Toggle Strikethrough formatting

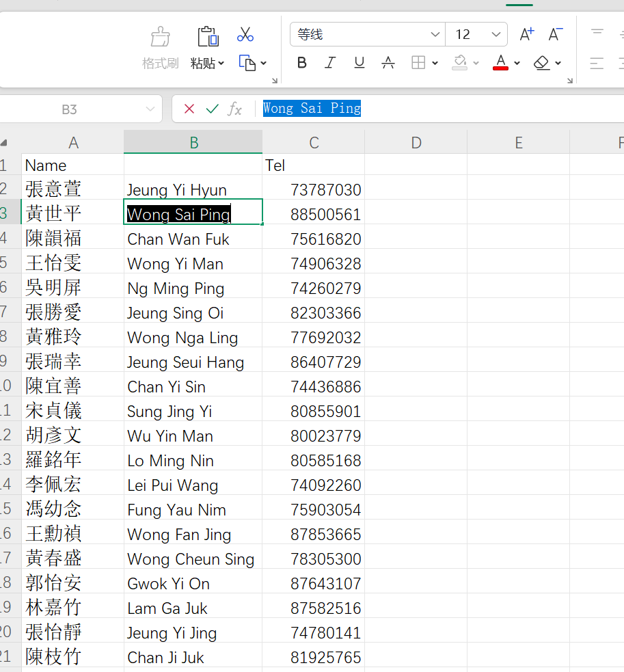[388, 63]
